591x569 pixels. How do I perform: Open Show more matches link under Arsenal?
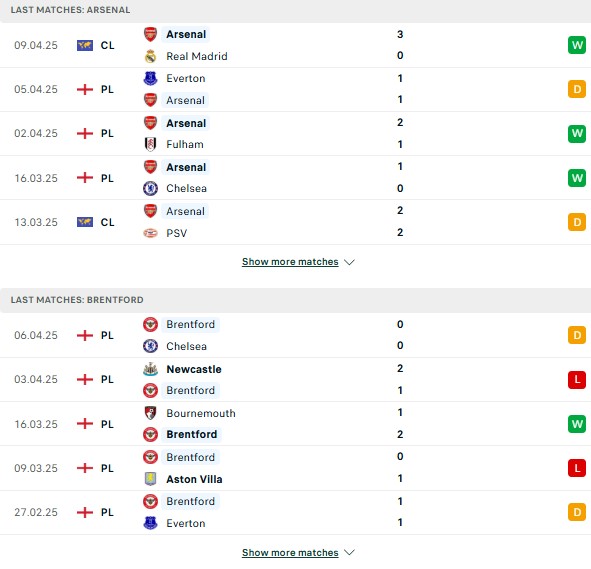click(290, 262)
